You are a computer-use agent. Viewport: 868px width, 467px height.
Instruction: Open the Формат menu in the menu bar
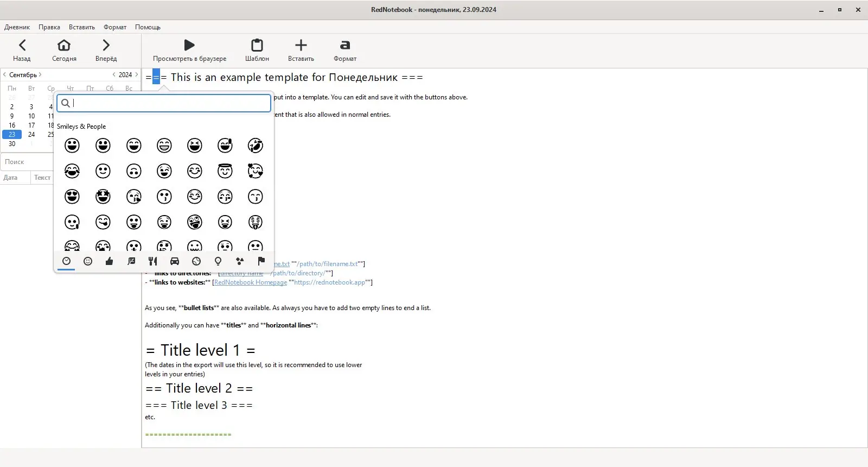[115, 27]
